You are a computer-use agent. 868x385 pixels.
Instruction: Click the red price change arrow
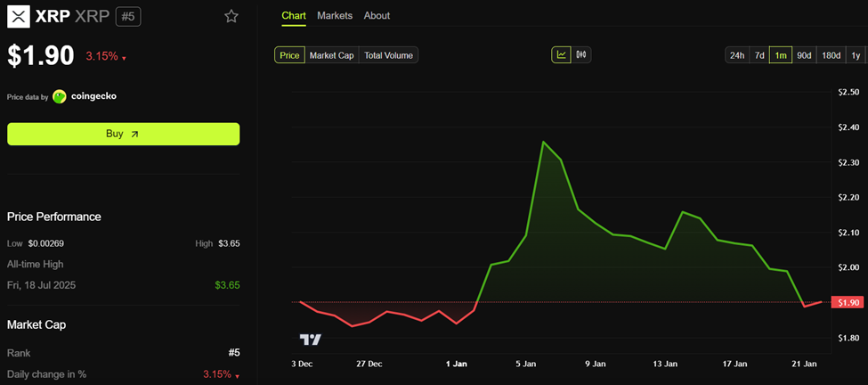pyautogui.click(x=124, y=59)
